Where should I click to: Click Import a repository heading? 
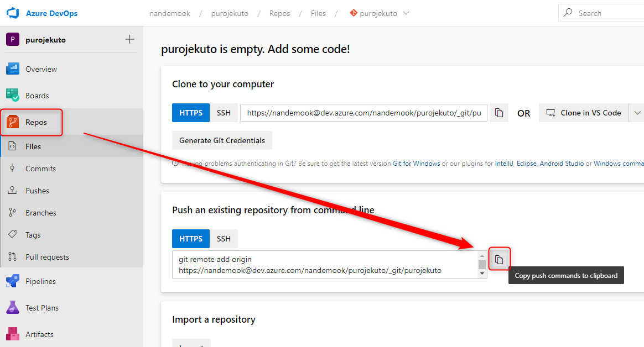pyautogui.click(x=214, y=319)
